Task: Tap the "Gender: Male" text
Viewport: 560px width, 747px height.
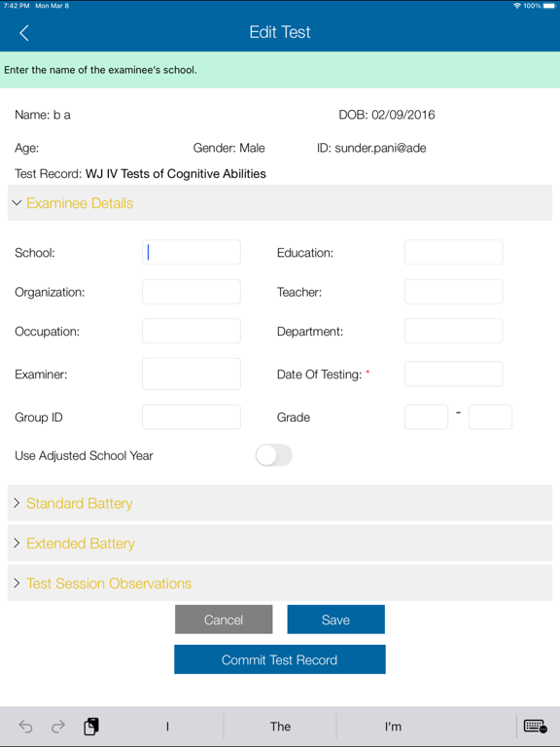Action: coord(228,148)
